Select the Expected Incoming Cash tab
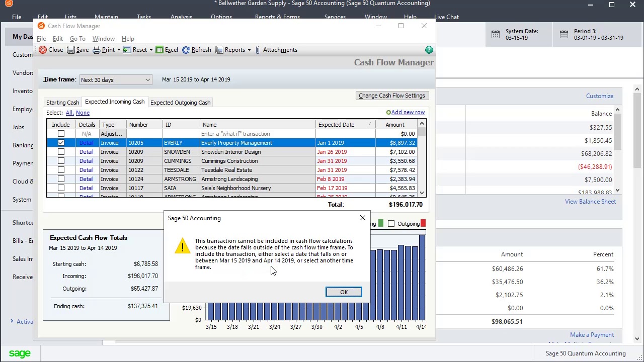The image size is (644, 362). click(x=115, y=102)
